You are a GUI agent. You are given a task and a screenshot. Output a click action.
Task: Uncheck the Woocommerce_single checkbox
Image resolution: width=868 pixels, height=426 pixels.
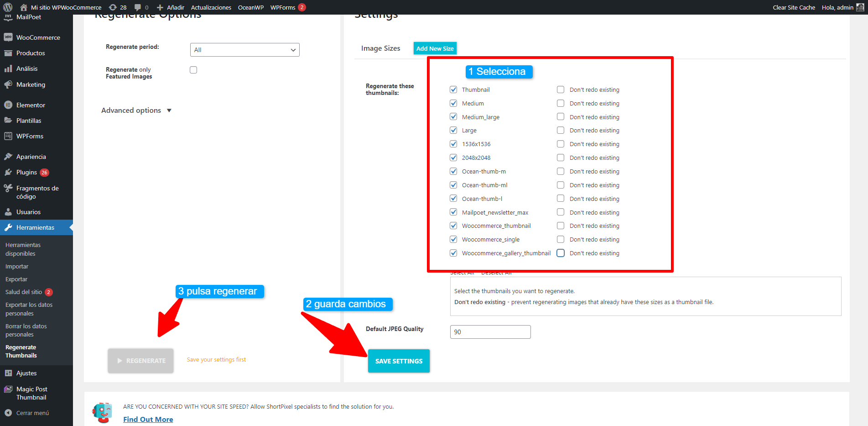pyautogui.click(x=453, y=239)
